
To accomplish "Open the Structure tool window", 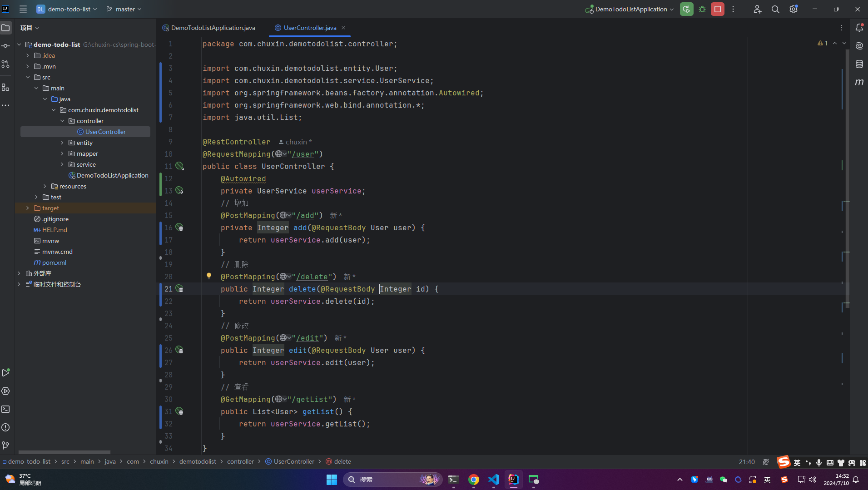I will click(x=5, y=87).
